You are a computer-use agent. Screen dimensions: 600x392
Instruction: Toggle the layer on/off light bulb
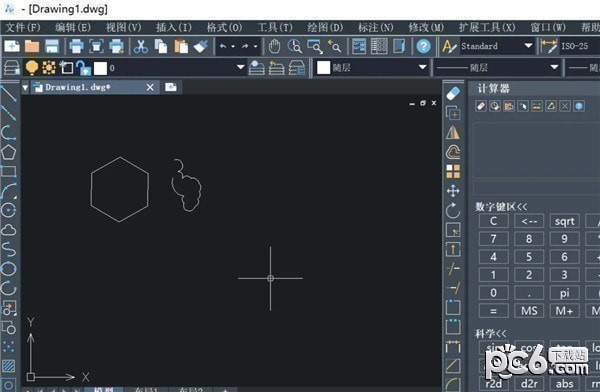[x=31, y=68]
